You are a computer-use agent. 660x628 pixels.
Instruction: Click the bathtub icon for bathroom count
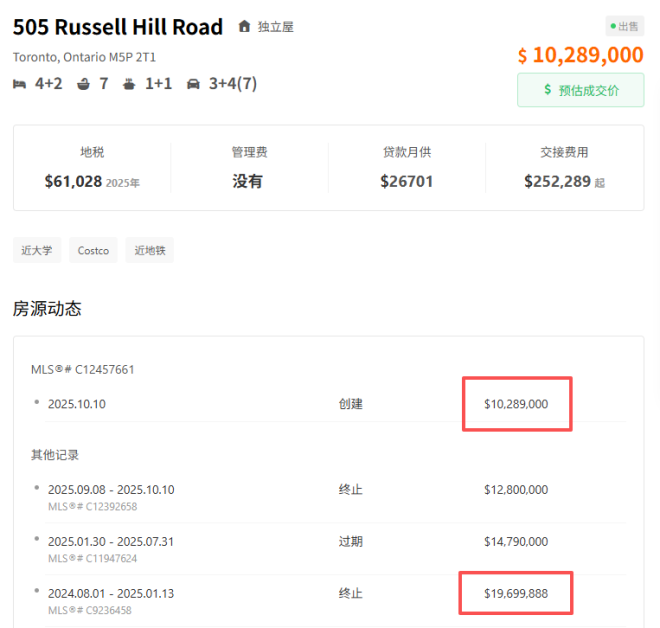tap(83, 84)
